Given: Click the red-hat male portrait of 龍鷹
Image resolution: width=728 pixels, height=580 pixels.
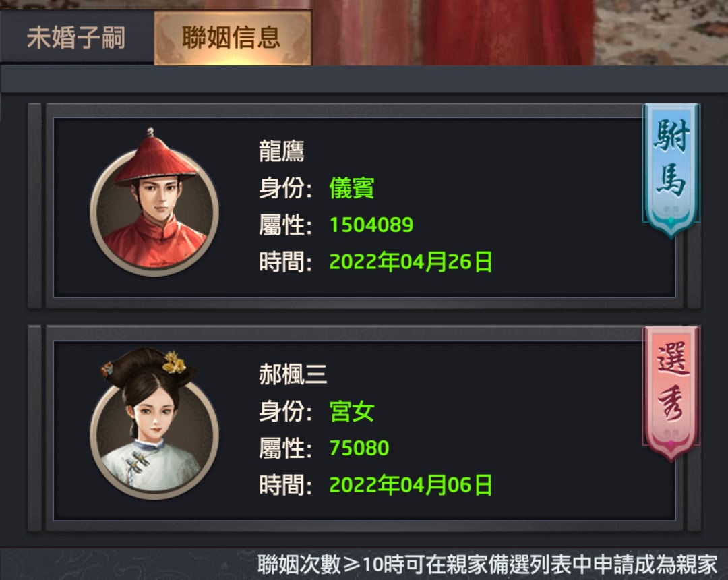Looking at the screenshot, I should (x=154, y=202).
